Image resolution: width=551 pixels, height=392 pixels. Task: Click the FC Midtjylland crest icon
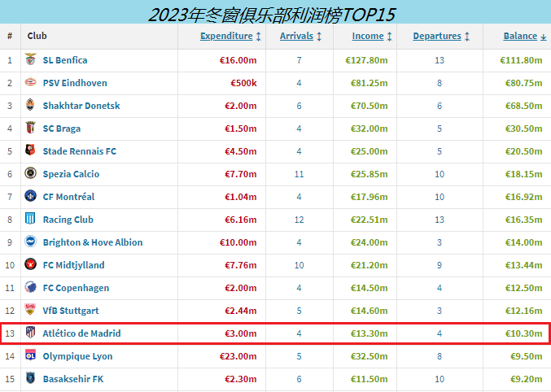(31, 265)
